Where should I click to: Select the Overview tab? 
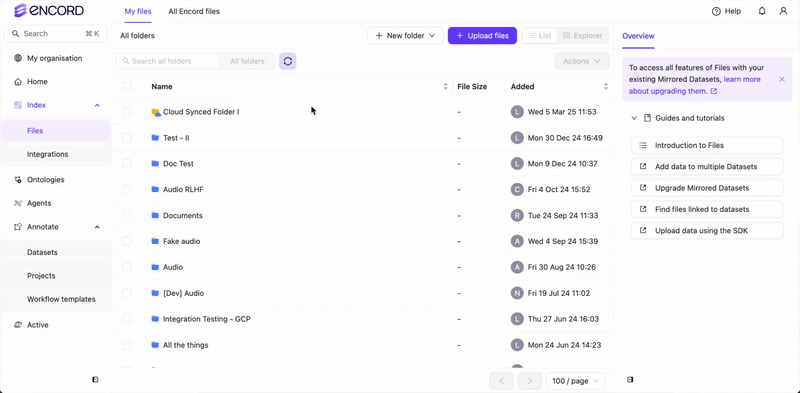coord(638,36)
